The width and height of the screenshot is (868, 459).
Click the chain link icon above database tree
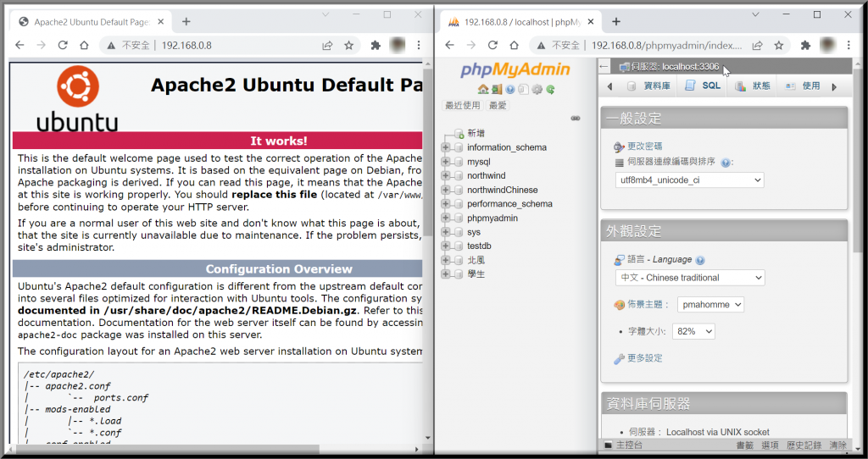[576, 119]
